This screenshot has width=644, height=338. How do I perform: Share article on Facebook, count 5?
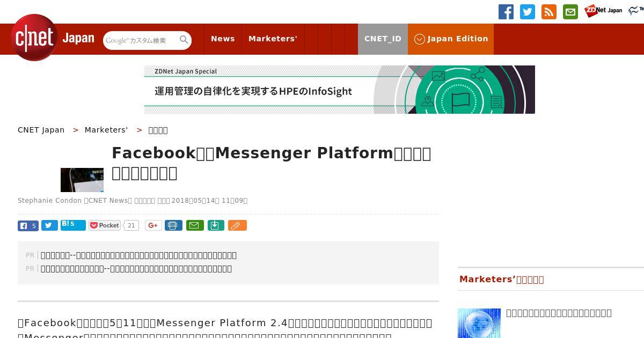click(28, 225)
